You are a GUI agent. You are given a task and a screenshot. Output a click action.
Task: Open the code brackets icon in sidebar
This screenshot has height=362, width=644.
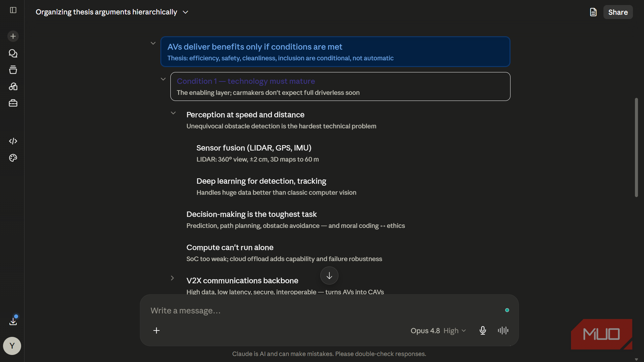point(13,141)
